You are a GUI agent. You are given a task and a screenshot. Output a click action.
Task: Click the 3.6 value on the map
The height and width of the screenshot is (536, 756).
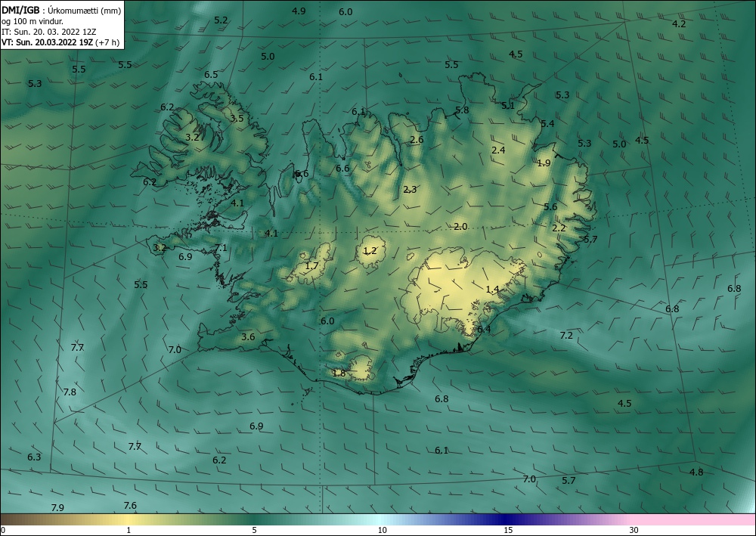pos(248,336)
